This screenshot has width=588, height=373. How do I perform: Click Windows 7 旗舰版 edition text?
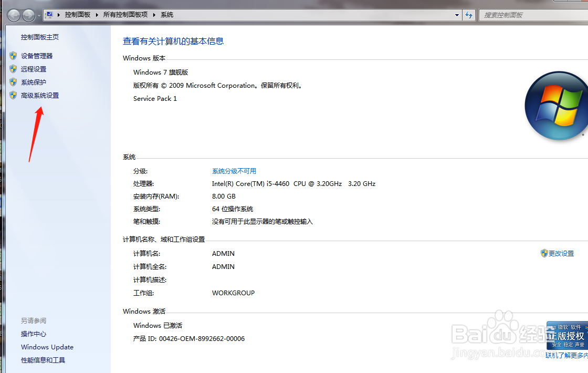[161, 72]
